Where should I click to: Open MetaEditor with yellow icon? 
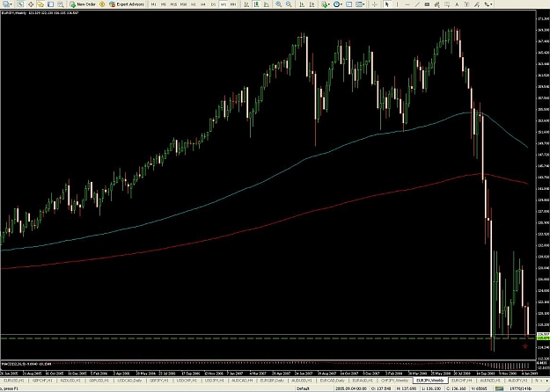(102, 4)
